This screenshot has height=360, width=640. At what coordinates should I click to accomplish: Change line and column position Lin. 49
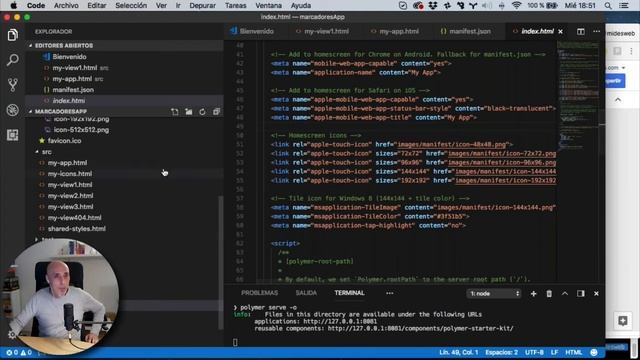click(458, 352)
